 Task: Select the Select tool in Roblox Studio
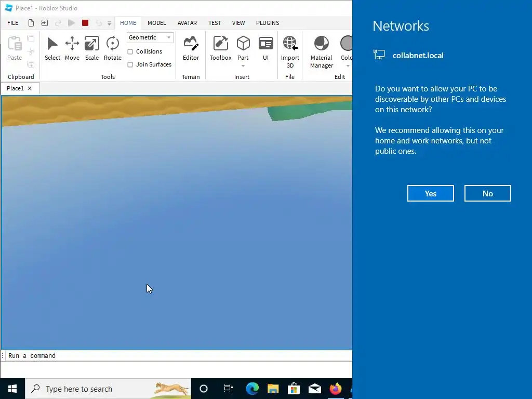point(52,49)
